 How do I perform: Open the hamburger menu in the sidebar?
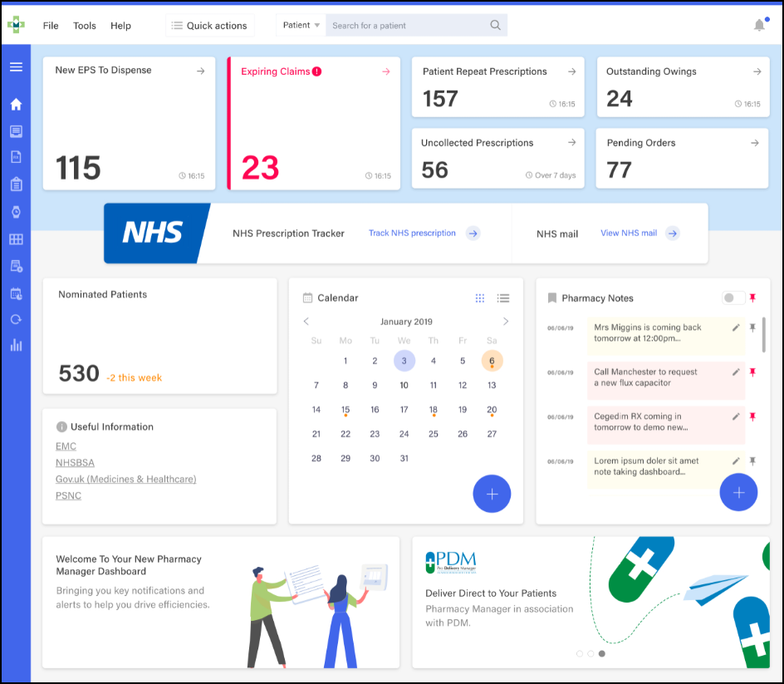(x=16, y=66)
